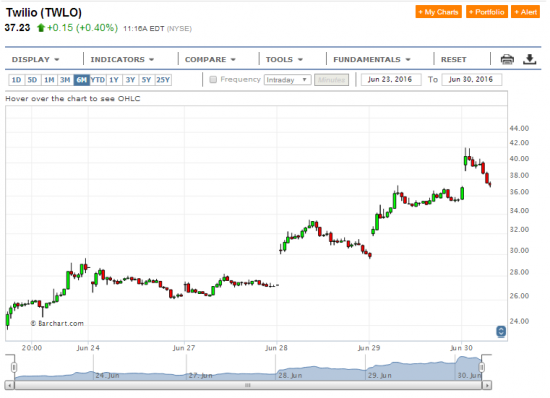
Task: Select the 6M time range
Action: [81, 80]
